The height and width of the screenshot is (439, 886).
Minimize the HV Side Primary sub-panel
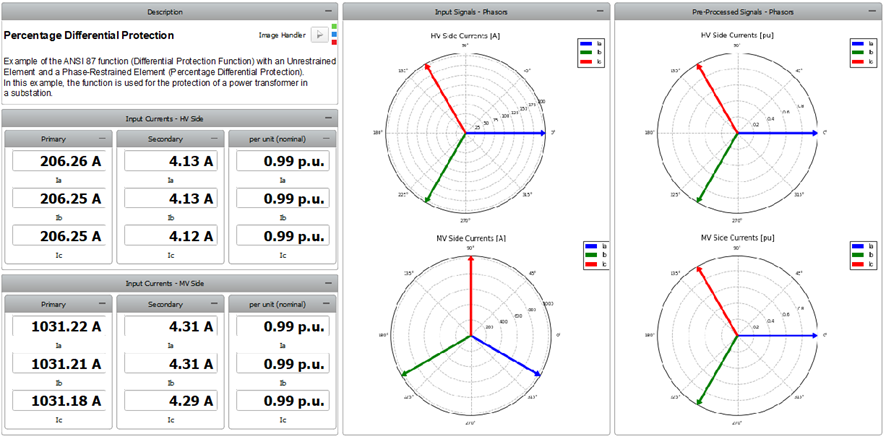pyautogui.click(x=103, y=139)
